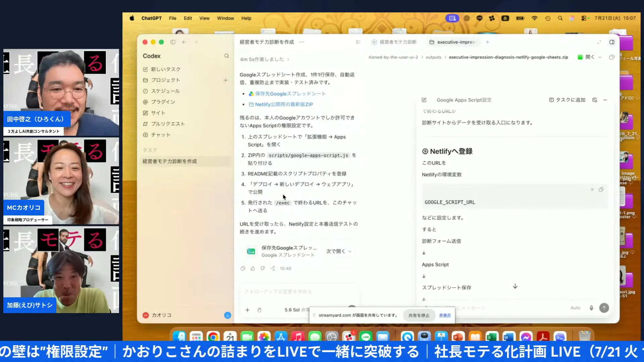Search tasks using the Codex magnifier icon

(226, 56)
